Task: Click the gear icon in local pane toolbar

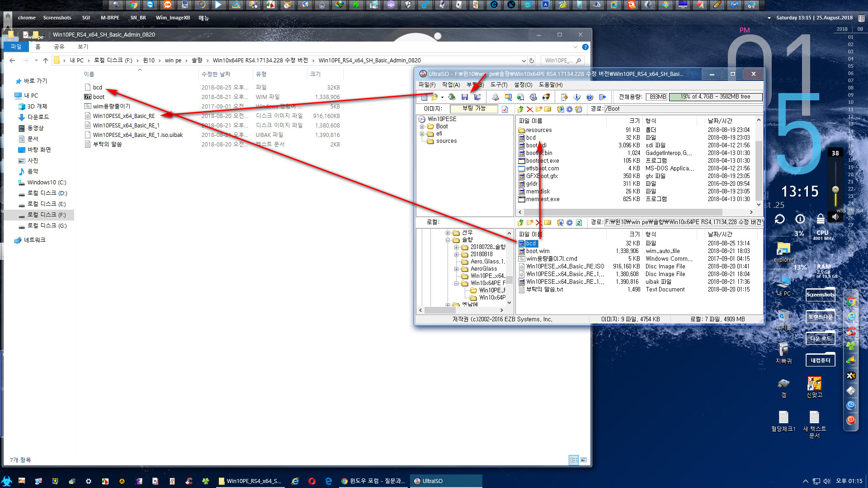Action: pos(570,222)
